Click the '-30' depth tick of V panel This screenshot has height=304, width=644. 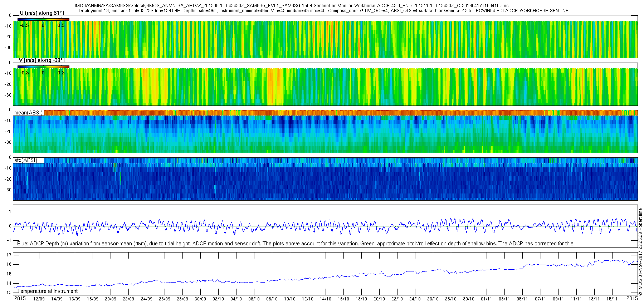click(8, 95)
